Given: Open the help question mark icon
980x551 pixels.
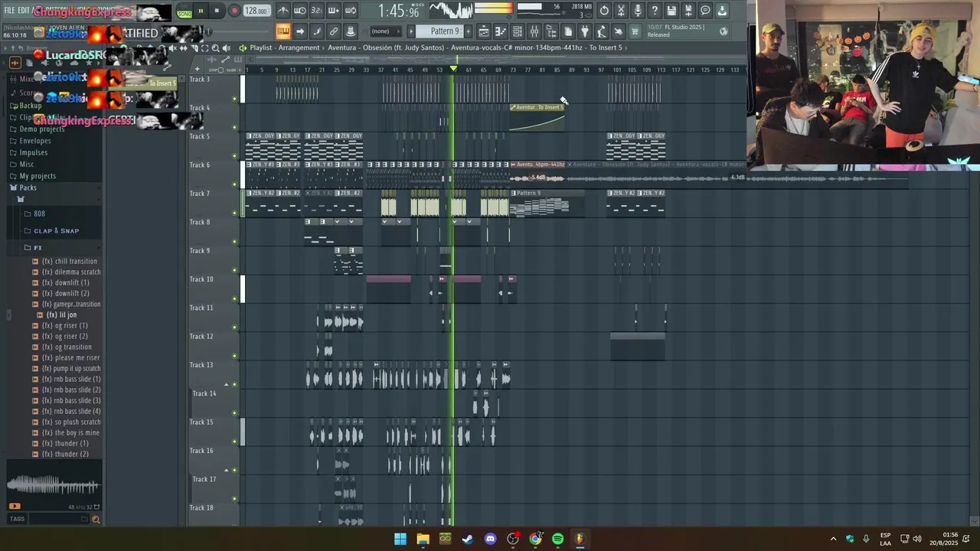Looking at the screenshot, I should pyautogui.click(x=655, y=11).
